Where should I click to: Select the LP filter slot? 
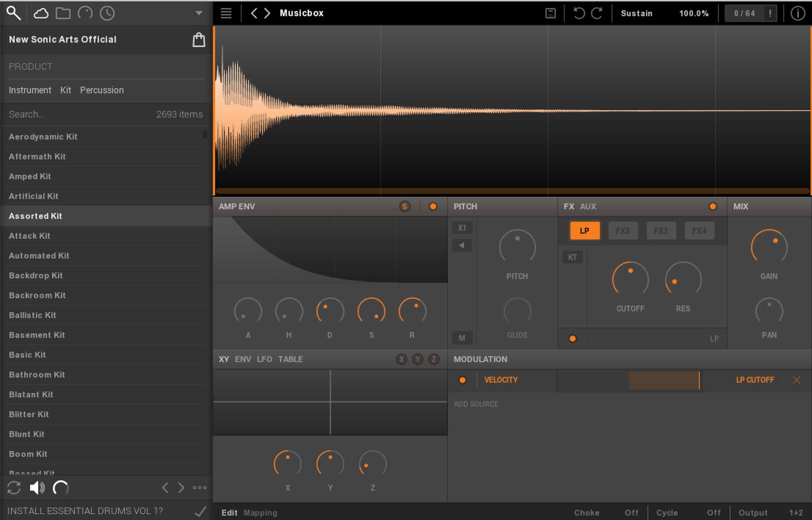[585, 231]
